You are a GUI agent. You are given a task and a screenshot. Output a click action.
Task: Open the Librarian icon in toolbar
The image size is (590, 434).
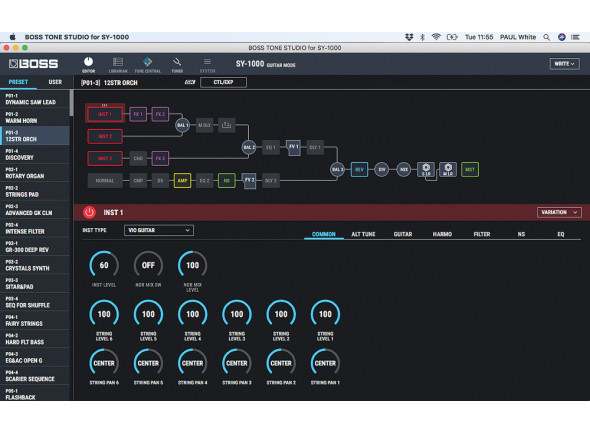pos(118,62)
